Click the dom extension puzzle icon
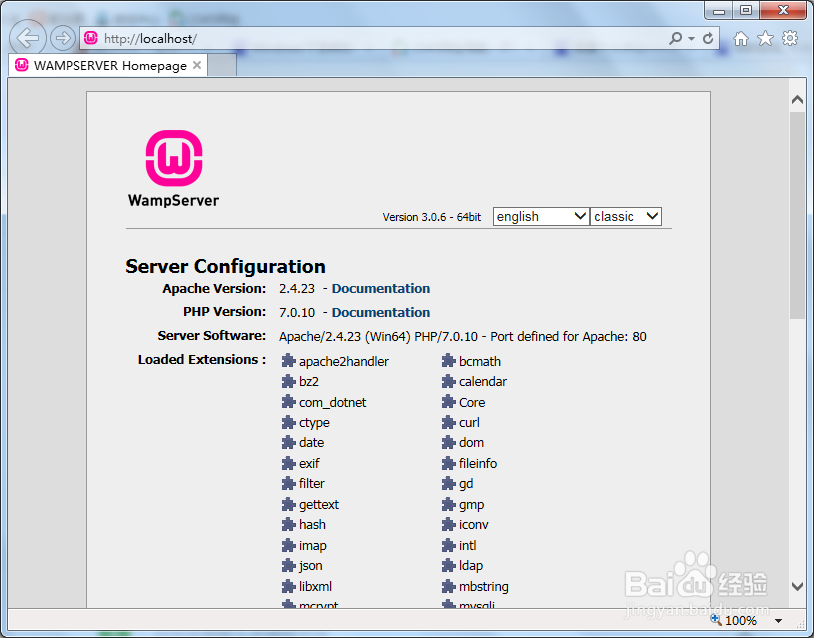The width and height of the screenshot is (814, 638). pos(449,443)
